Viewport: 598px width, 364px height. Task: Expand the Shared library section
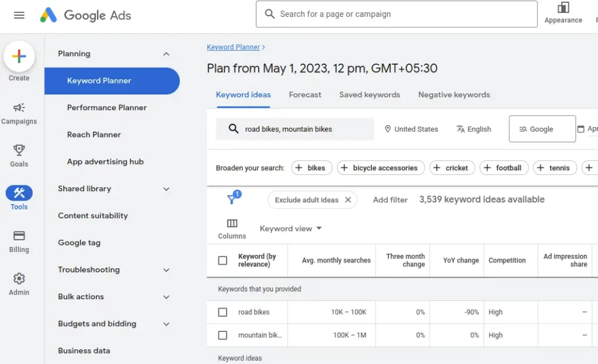pyautogui.click(x=166, y=189)
